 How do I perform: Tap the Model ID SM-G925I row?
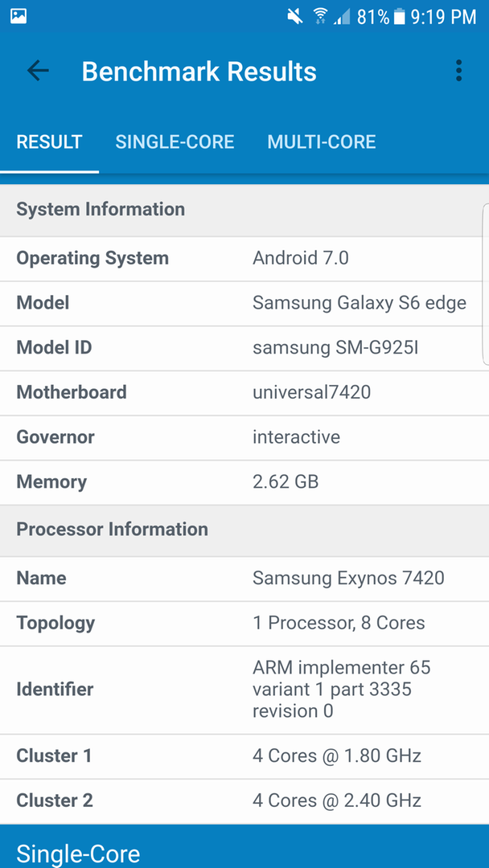[x=244, y=348]
